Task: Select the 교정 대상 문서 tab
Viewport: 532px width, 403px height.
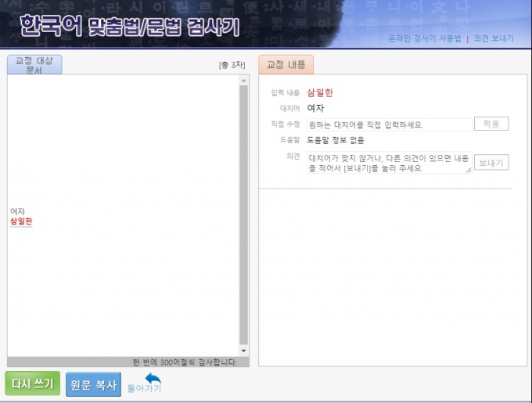Action: [x=34, y=65]
